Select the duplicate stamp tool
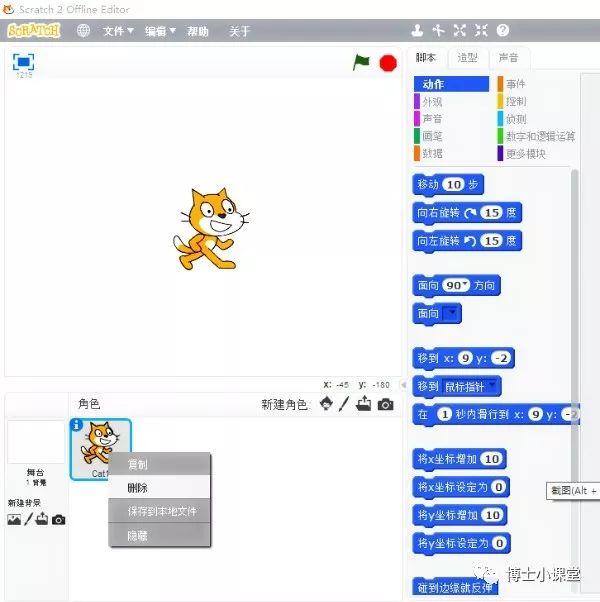 (x=417, y=30)
